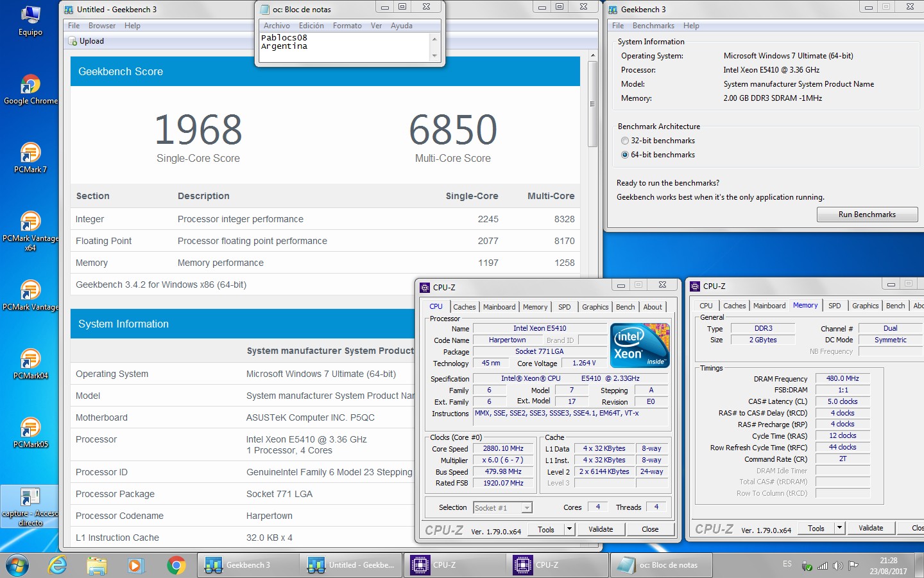924x578 pixels.
Task: Open the PCMark 7 desktop shortcut
Action: 30,158
